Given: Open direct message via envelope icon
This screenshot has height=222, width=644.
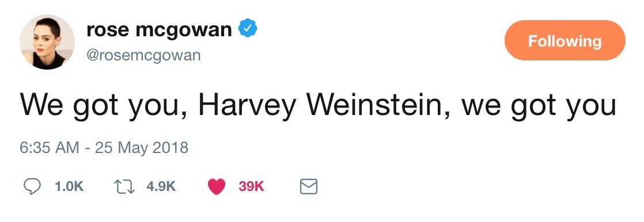Looking at the screenshot, I should point(309,187).
